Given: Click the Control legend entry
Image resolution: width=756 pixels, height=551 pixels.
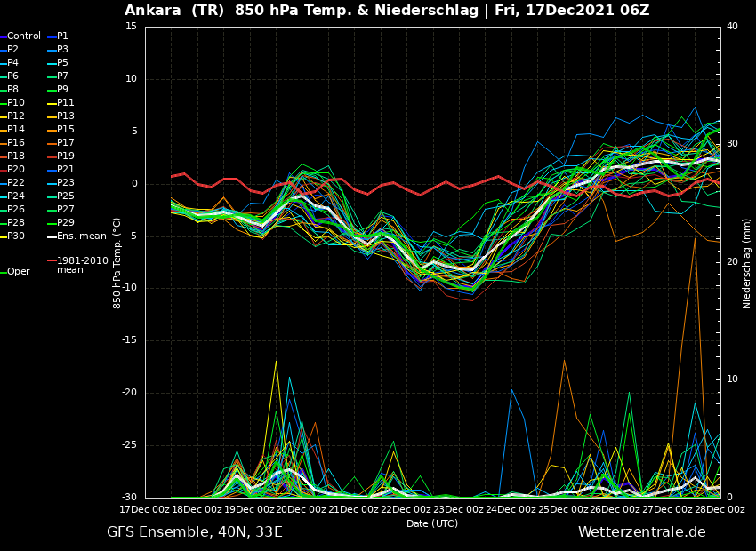Looking at the screenshot, I should (x=20, y=36).
